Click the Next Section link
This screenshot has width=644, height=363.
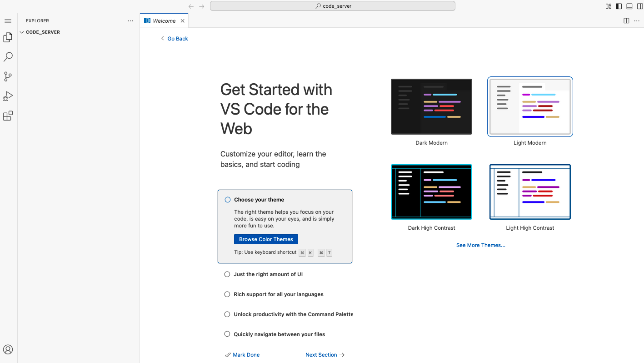click(x=325, y=355)
